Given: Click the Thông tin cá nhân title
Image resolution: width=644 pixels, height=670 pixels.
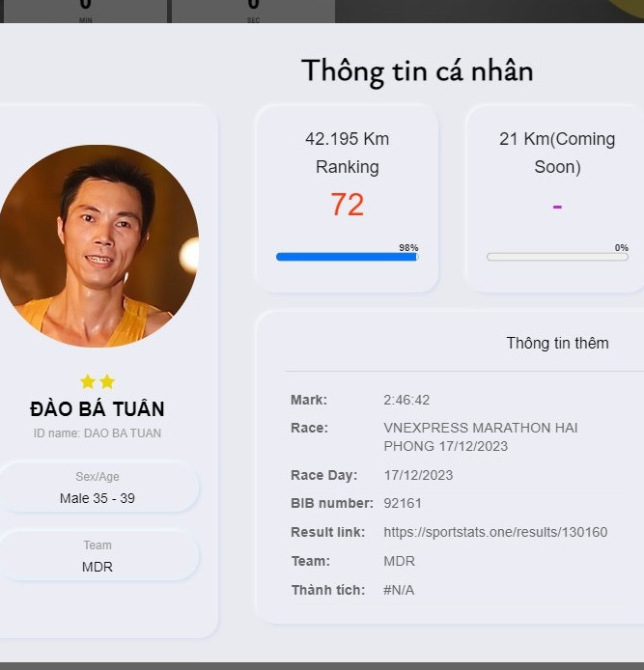Looking at the screenshot, I should tap(416, 70).
